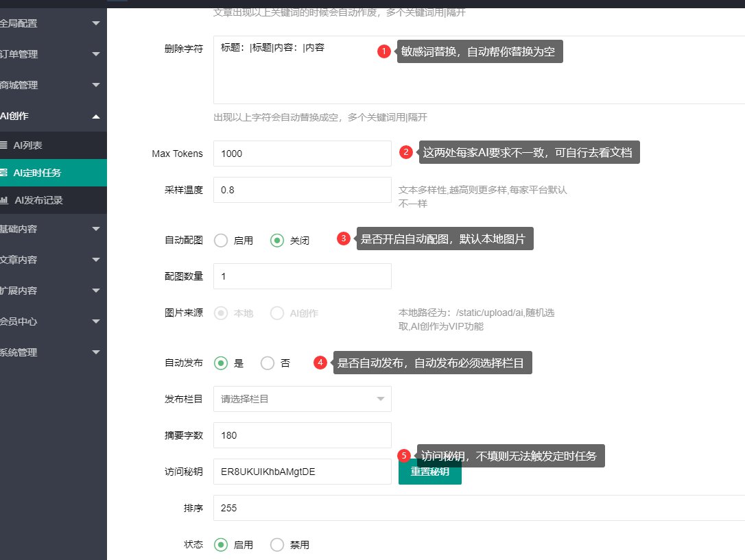This screenshot has height=560, width=745.
Task: Collapse the AI创作 sidebar menu arrow
Action: click(96, 117)
